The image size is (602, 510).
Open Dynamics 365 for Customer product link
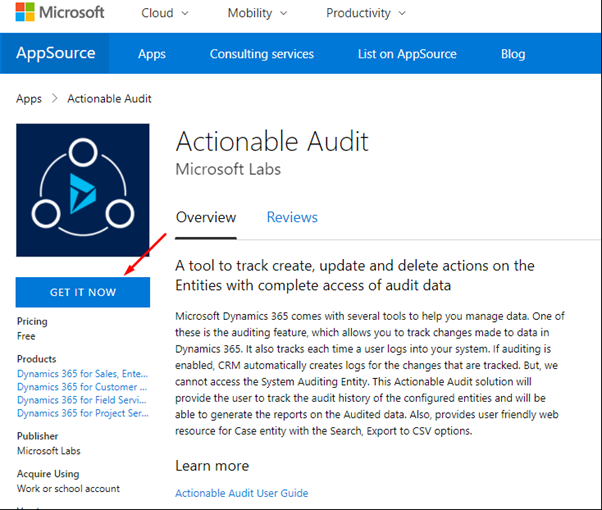(82, 387)
